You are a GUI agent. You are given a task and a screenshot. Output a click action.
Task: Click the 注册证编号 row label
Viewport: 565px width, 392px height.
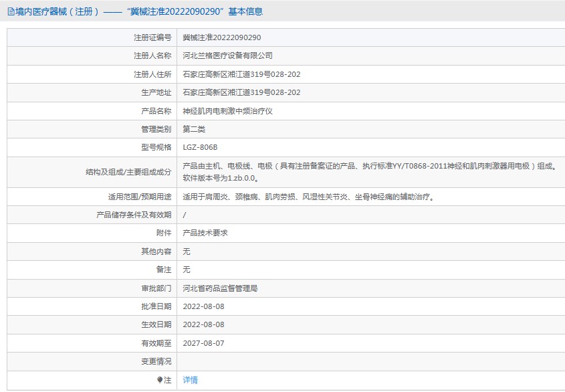coord(152,38)
